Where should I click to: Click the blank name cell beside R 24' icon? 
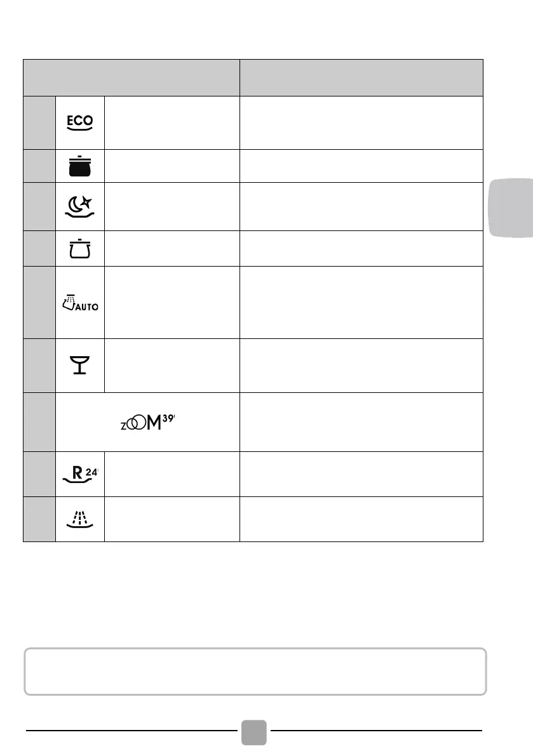172,473
